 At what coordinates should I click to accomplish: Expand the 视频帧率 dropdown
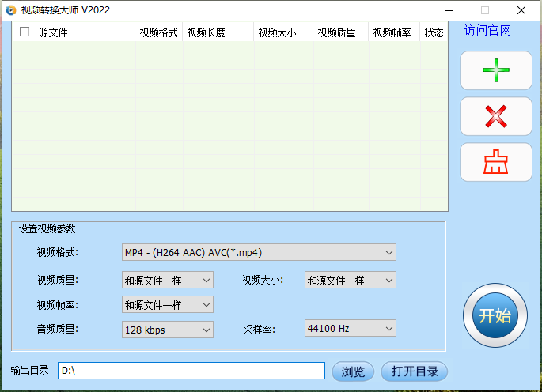click(168, 304)
